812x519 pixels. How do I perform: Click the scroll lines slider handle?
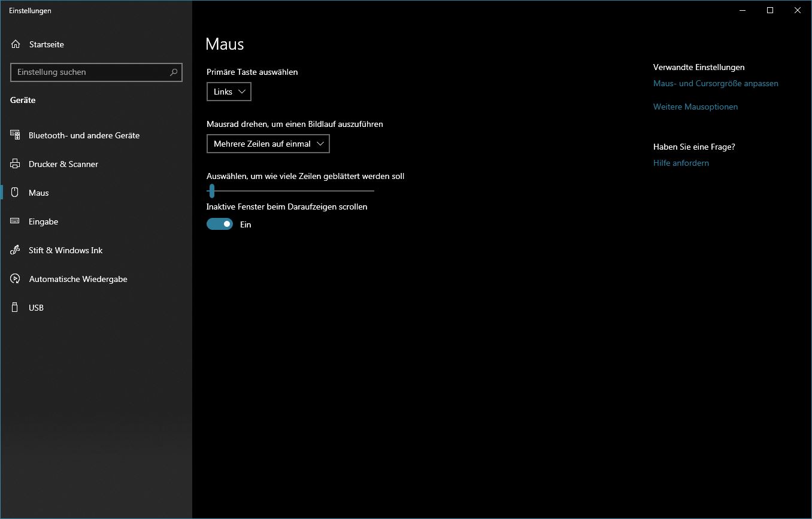(x=211, y=190)
